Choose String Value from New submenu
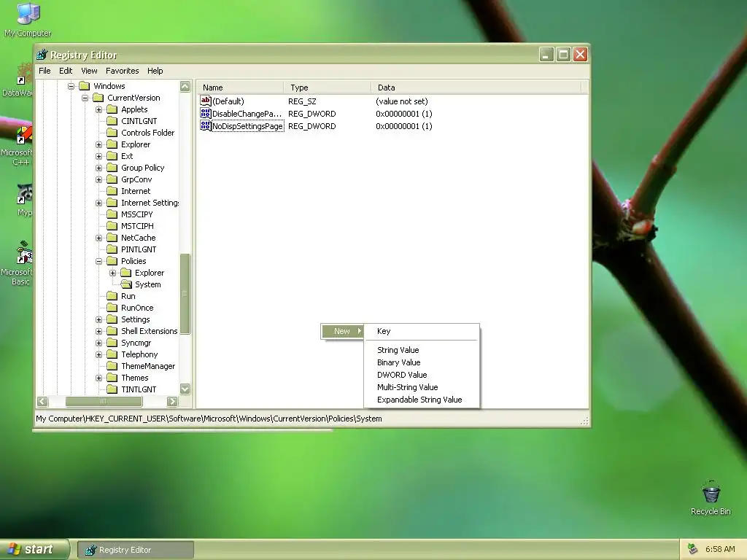This screenshot has height=560, width=747. (422, 350)
